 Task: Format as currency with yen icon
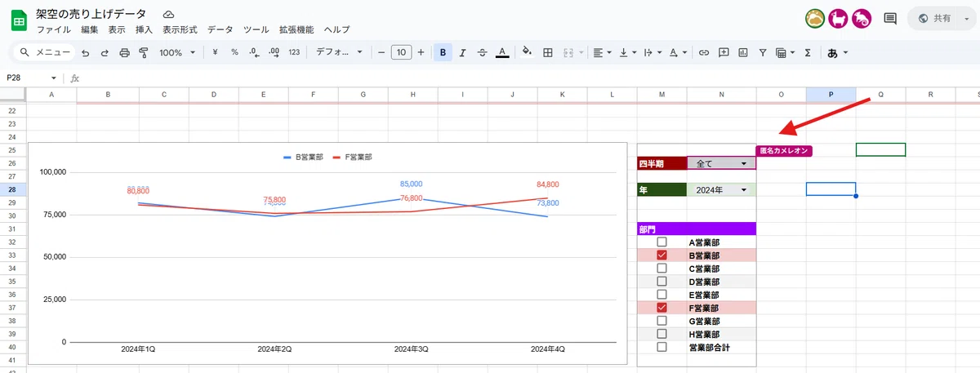point(215,52)
